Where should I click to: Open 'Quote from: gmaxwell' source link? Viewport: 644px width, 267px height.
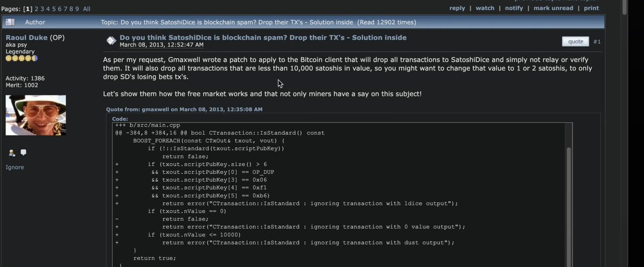(184, 110)
